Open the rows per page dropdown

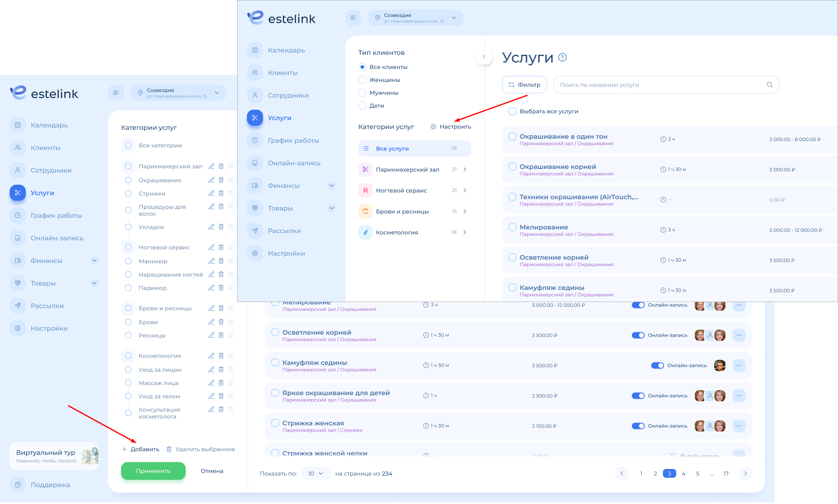pos(316,473)
